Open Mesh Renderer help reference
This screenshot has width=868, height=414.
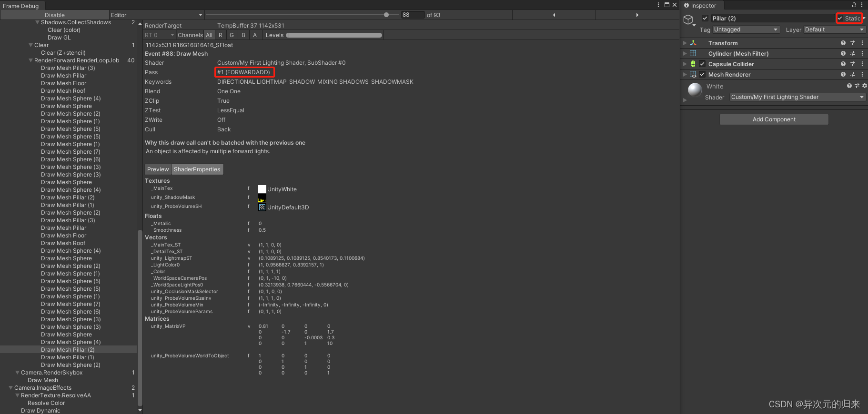(843, 74)
